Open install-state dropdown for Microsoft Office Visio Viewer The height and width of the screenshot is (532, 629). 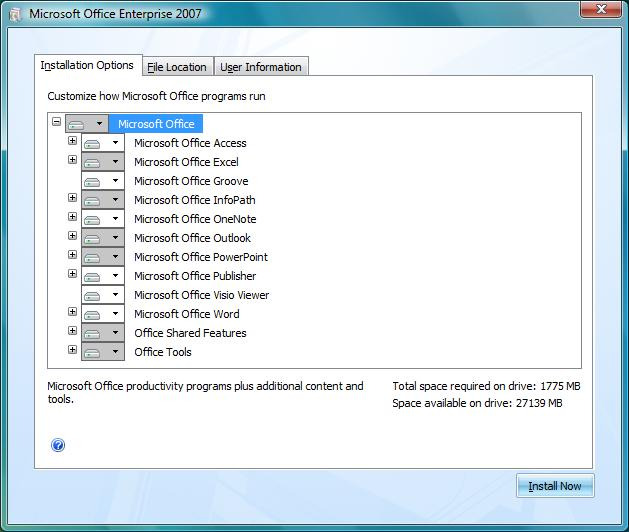(103, 295)
